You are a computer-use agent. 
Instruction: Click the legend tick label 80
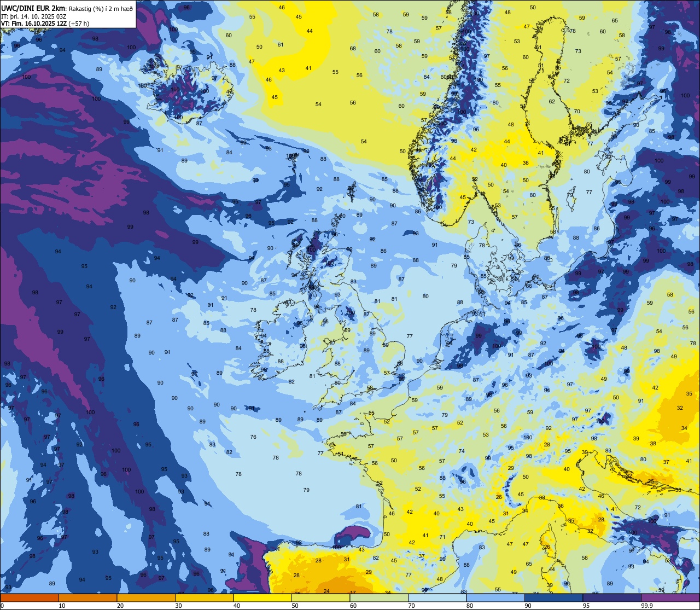click(470, 606)
